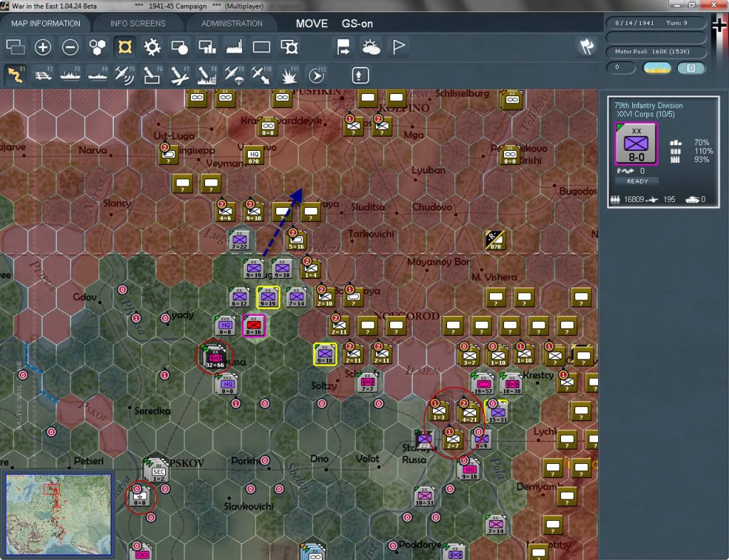
Task: Select the air transfer (F10) plane icon
Action: (x=261, y=75)
